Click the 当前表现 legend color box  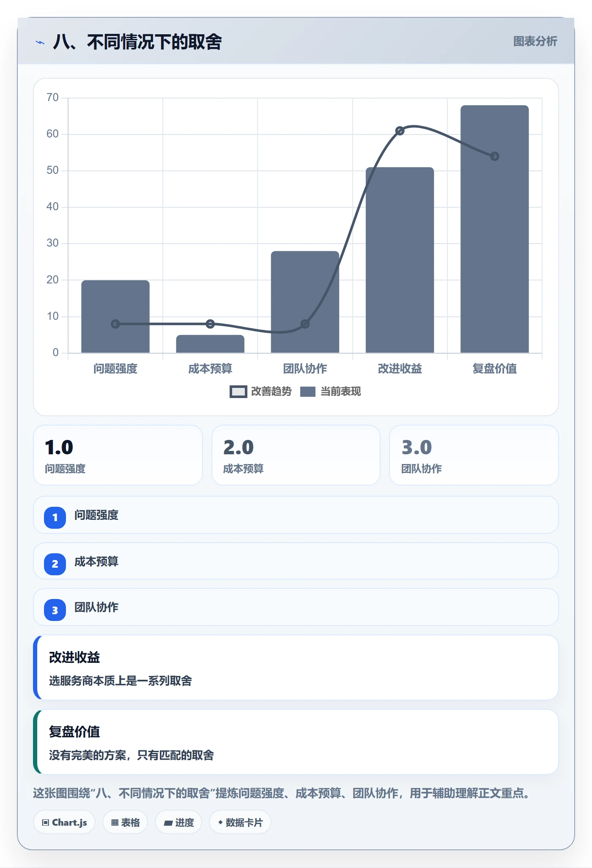308,392
